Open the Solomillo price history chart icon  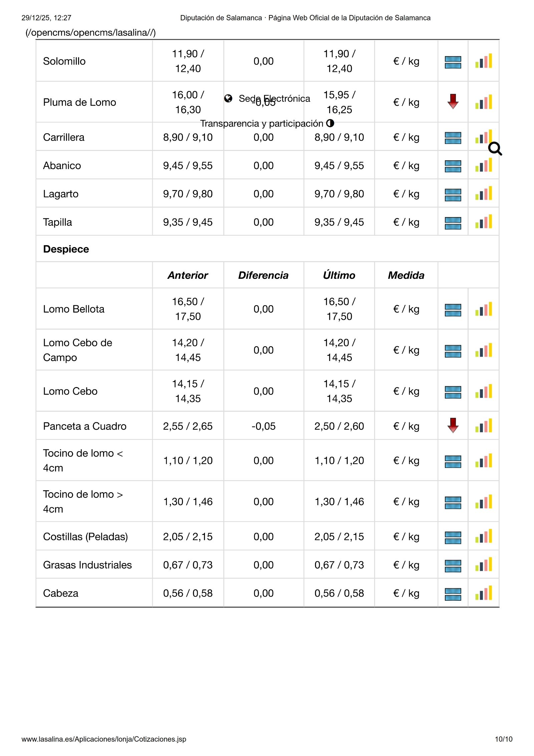[484, 61]
